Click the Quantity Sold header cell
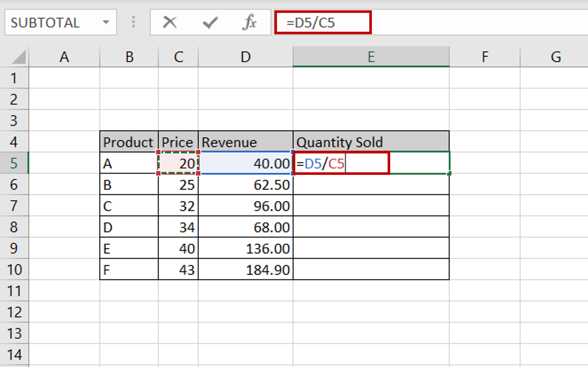Image resolution: width=588 pixels, height=367 pixels. point(371,142)
